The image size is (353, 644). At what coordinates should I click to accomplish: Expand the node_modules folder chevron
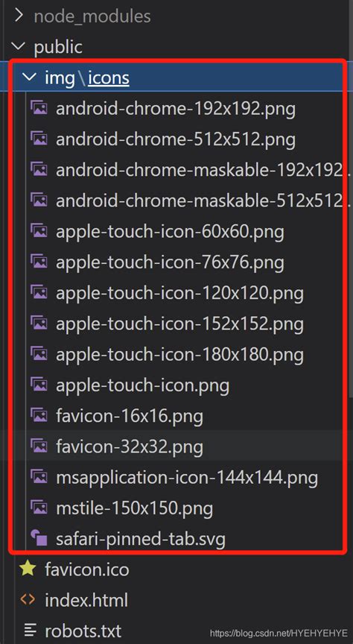(x=19, y=16)
